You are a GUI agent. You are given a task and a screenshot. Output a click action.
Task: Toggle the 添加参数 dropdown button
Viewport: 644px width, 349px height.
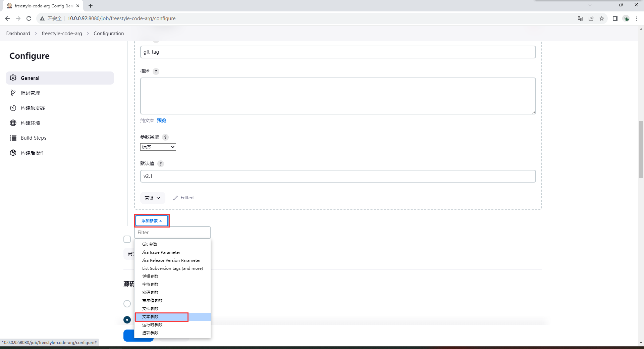point(152,221)
